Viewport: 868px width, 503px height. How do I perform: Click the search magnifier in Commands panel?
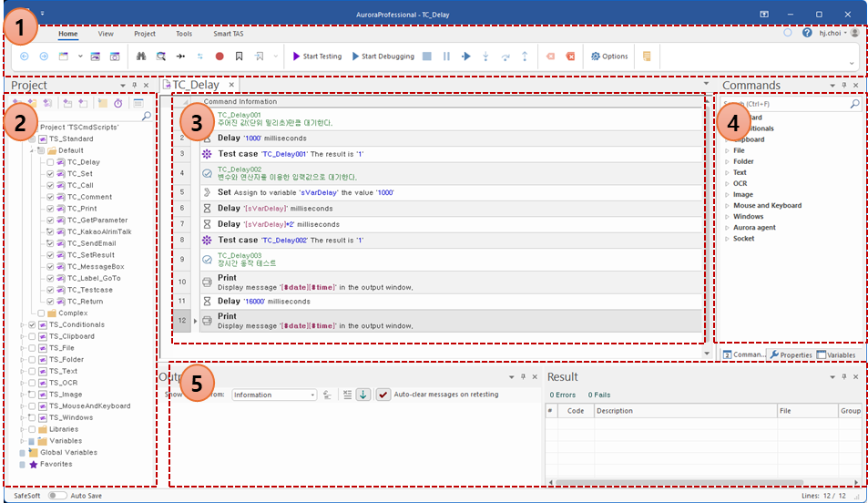coord(854,104)
